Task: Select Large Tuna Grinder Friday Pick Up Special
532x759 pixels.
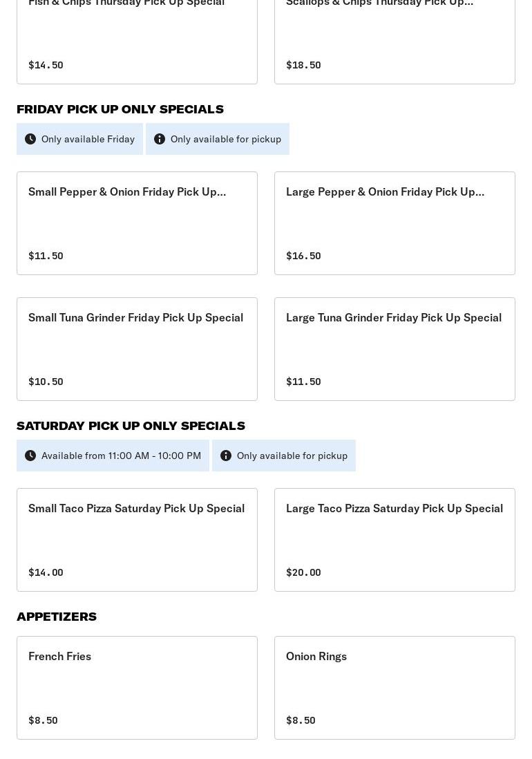Action: [x=395, y=349]
